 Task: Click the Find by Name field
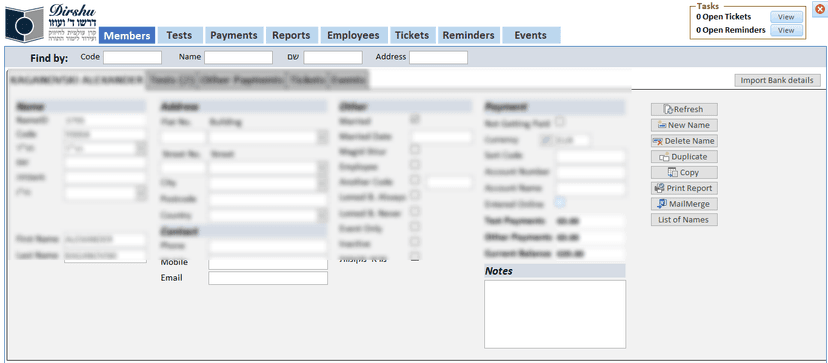point(238,57)
